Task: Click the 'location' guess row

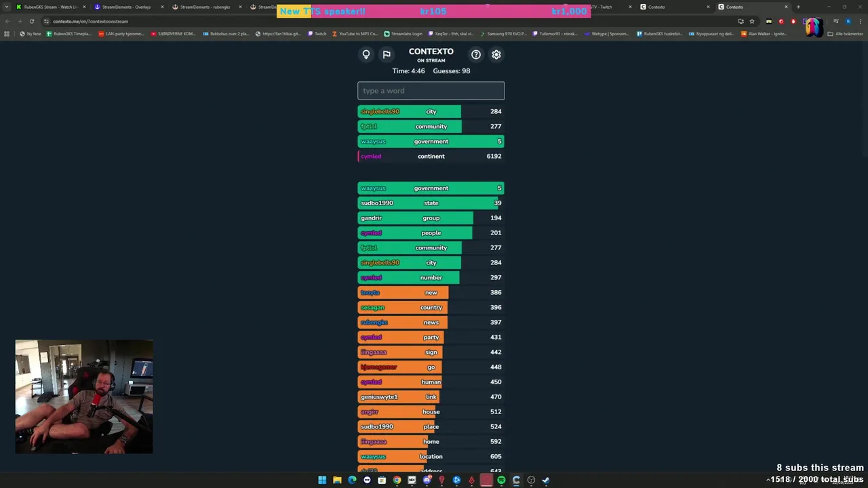Action: click(431, 456)
